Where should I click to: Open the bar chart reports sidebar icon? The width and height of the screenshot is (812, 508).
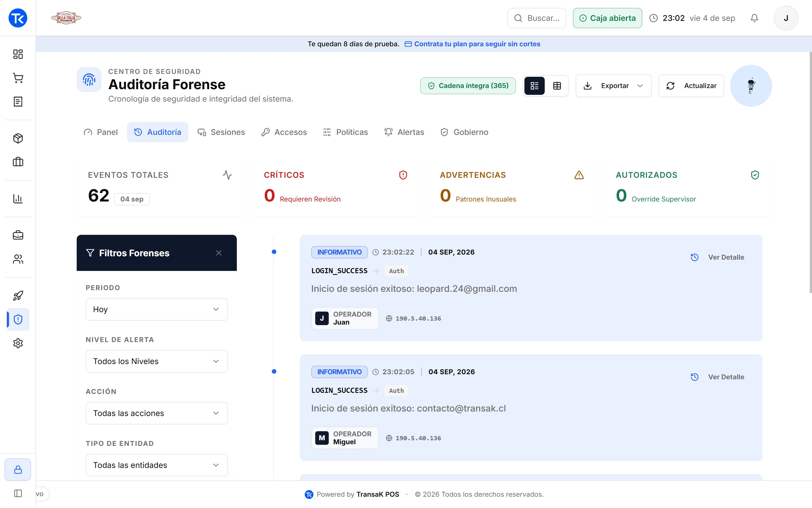tap(18, 199)
